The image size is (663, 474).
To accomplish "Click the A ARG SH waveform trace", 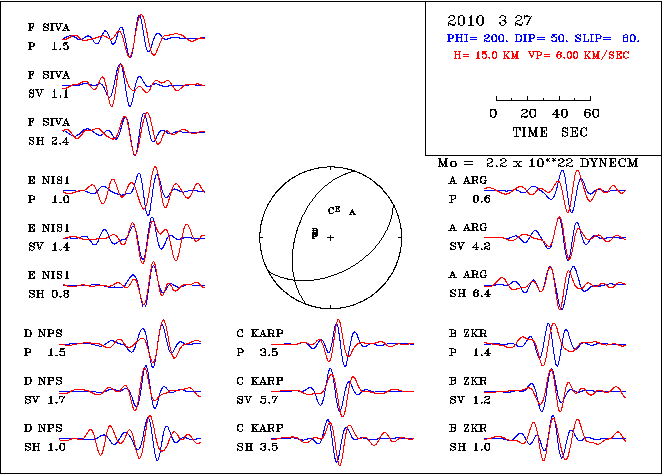I will pos(555,287).
